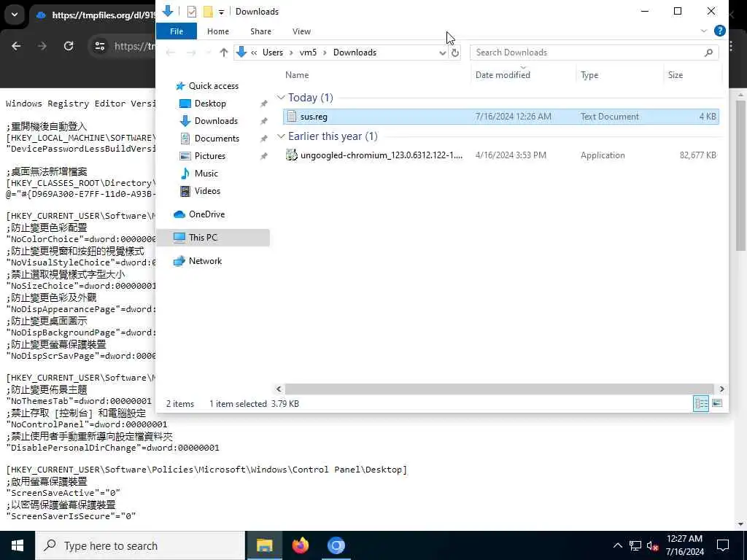Click the ungoogled-chromium installer file icon

coord(291,155)
